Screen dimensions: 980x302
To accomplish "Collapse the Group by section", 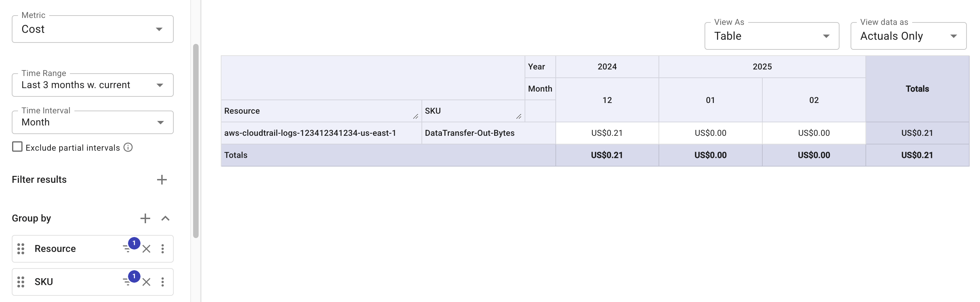I will (165, 218).
